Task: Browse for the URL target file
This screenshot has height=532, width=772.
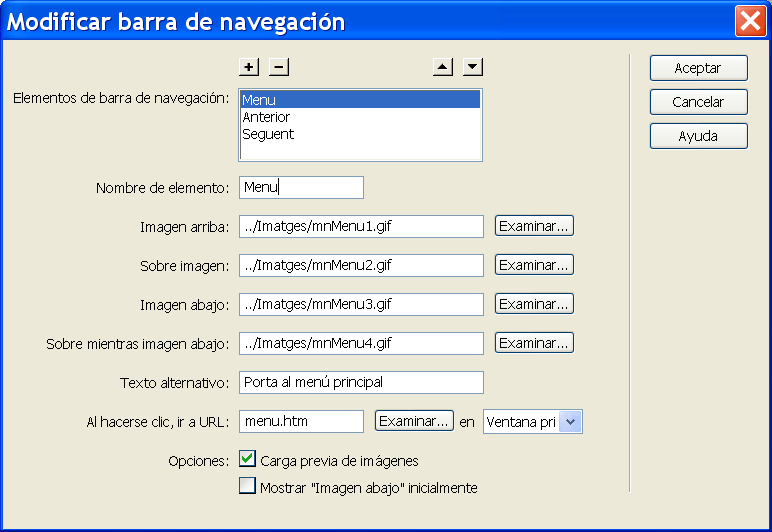Action: (x=414, y=421)
